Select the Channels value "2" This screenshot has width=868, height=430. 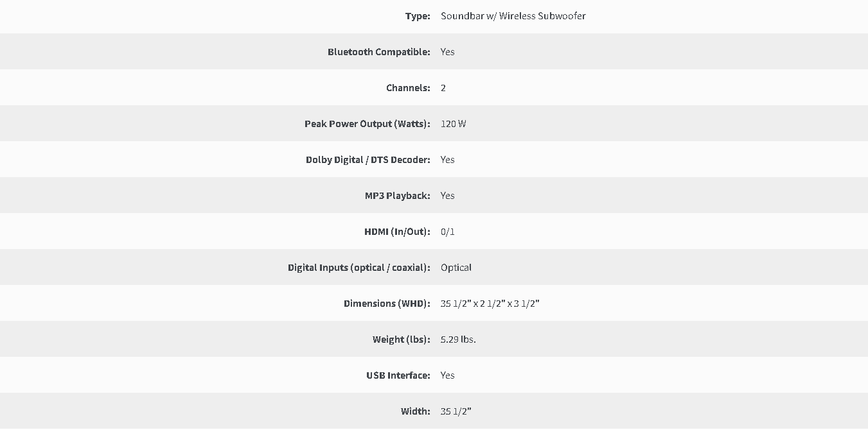[443, 88]
